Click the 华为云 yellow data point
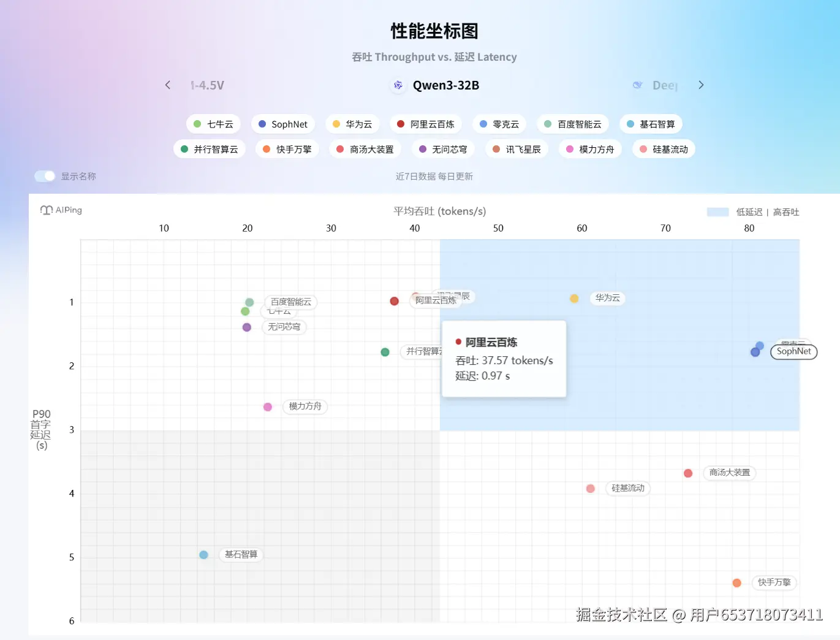 click(x=574, y=299)
